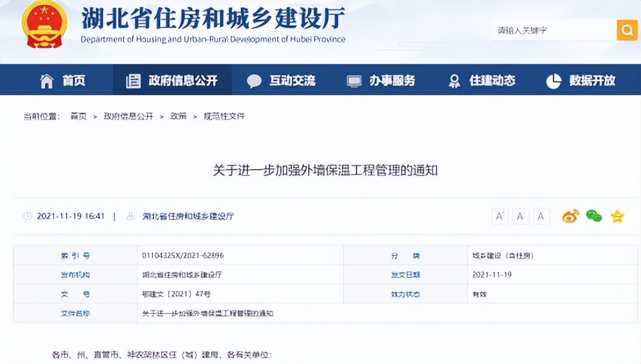Go to 互动交流 section
This screenshot has width=641, height=364.
click(281, 81)
